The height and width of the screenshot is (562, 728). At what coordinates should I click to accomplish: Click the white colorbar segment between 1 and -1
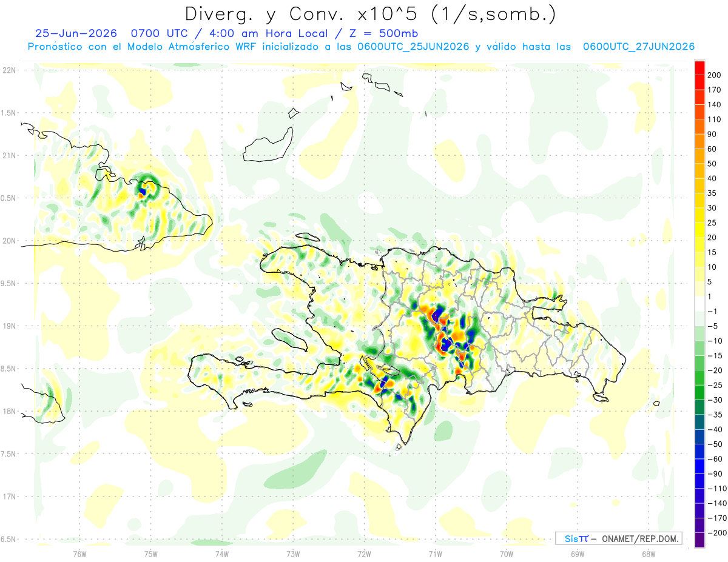[700, 304]
